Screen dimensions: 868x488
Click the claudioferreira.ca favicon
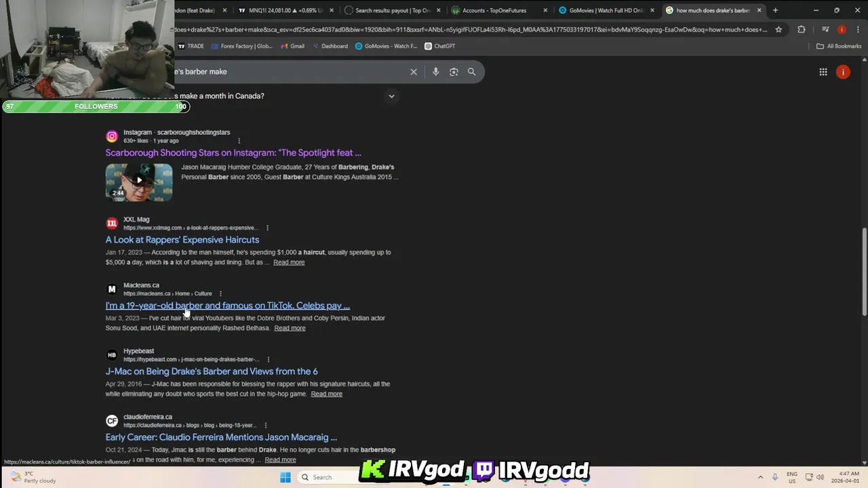112,420
